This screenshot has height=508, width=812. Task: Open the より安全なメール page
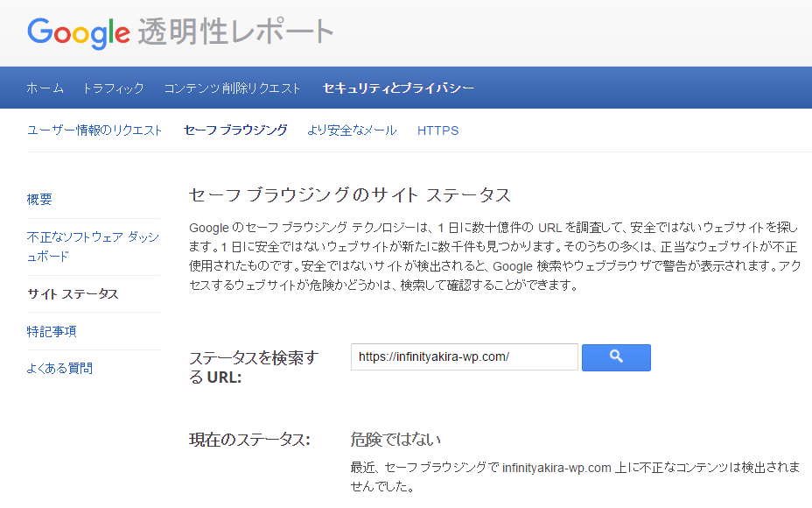click(352, 131)
